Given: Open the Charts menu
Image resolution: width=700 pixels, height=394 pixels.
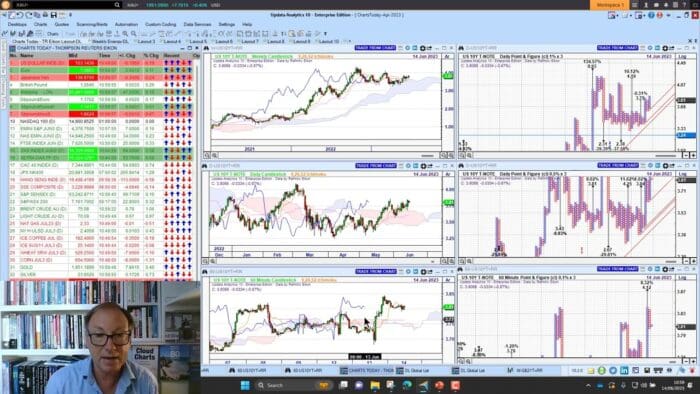Looking at the screenshot, I should point(40,24).
